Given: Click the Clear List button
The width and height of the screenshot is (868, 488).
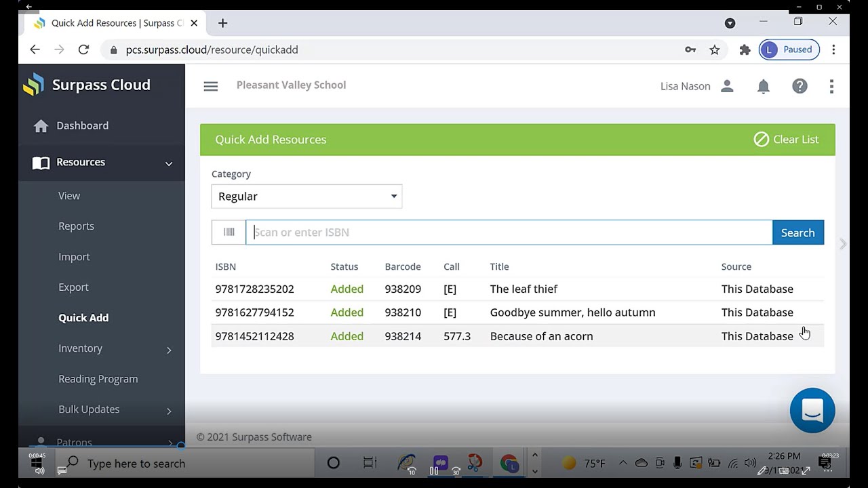Looking at the screenshot, I should 787,140.
